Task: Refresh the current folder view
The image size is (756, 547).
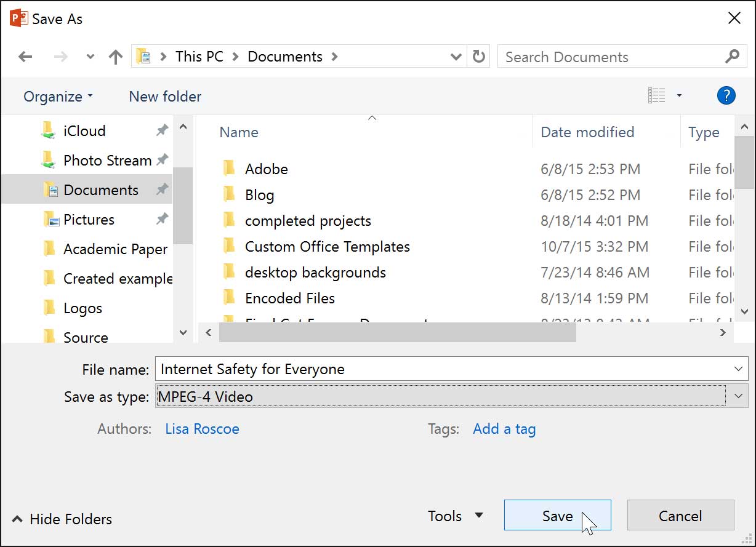Action: coord(478,56)
